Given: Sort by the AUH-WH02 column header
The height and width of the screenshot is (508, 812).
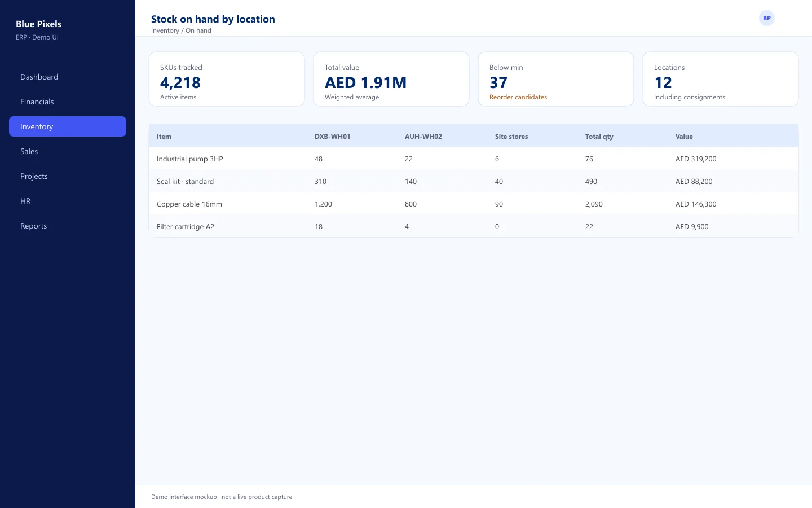Looking at the screenshot, I should click(423, 137).
